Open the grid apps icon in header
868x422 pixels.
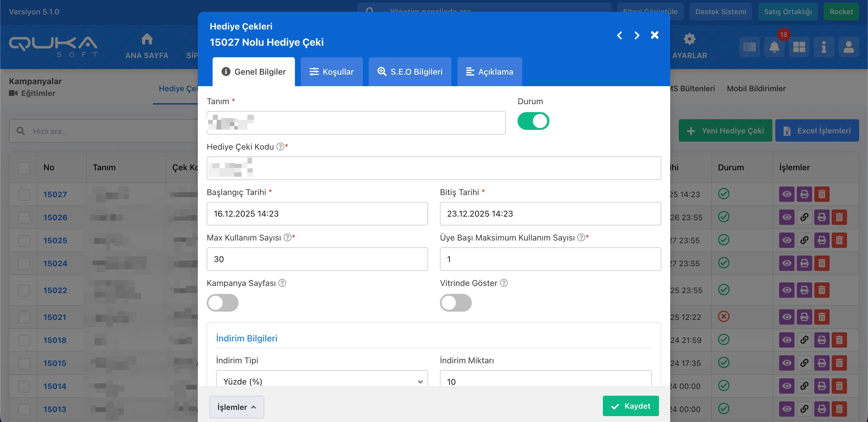pyautogui.click(x=799, y=47)
